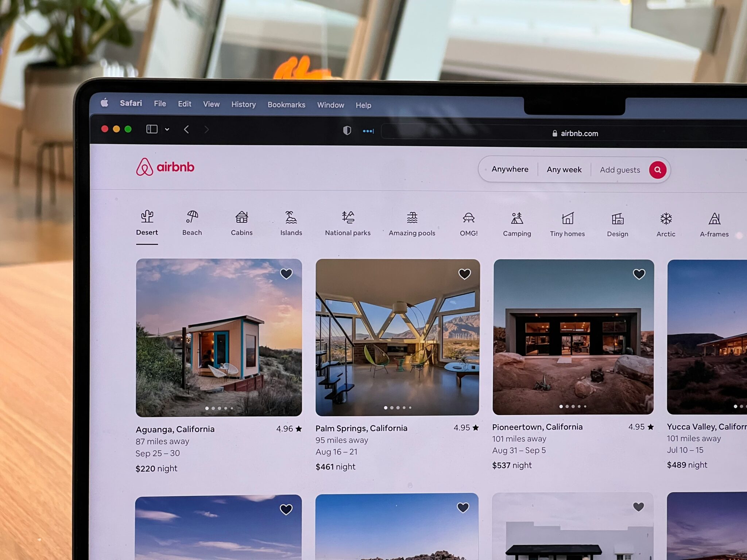The width and height of the screenshot is (747, 560).
Task: Open the Safari History menu
Action: tap(244, 105)
